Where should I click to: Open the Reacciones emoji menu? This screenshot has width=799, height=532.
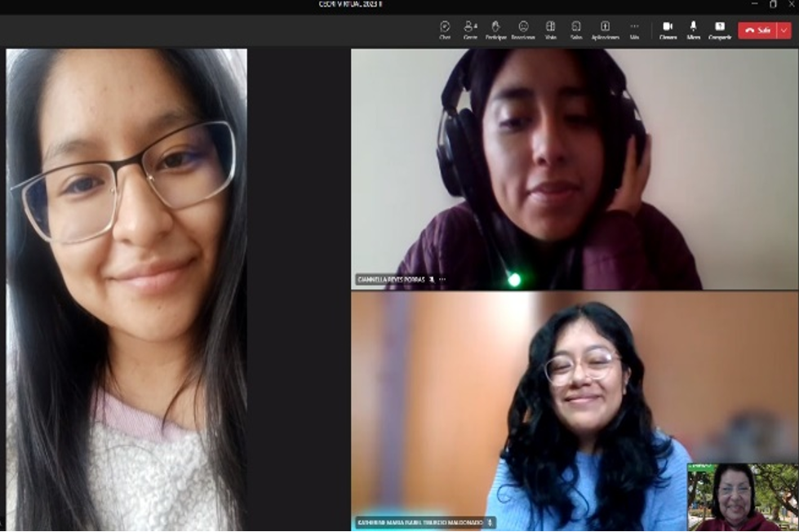523,30
